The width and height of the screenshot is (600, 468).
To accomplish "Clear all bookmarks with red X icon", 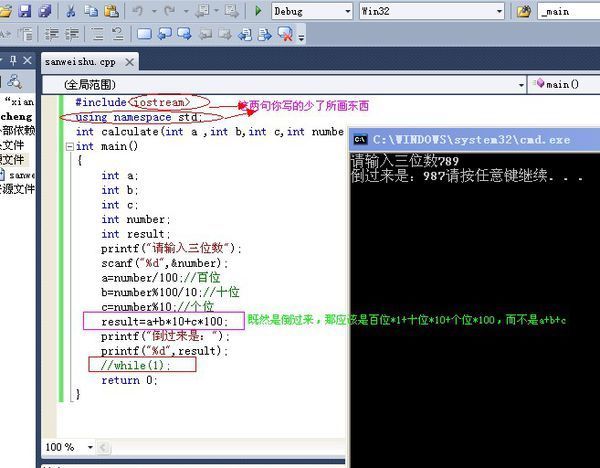I will 285,34.
